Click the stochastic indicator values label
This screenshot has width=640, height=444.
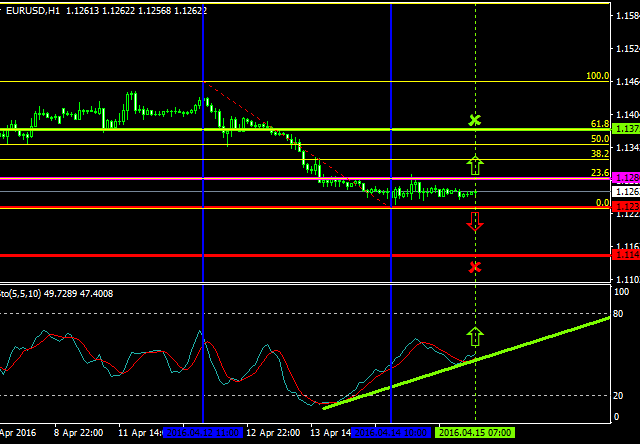point(42,293)
